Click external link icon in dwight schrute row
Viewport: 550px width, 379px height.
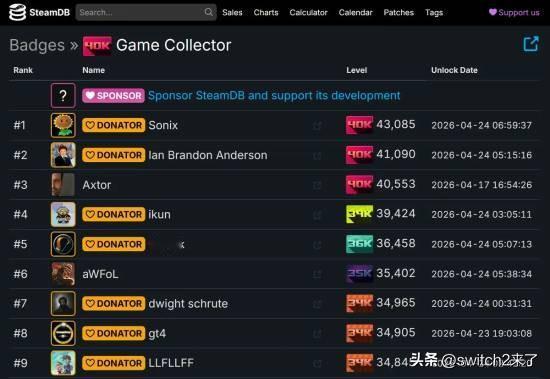coord(317,304)
